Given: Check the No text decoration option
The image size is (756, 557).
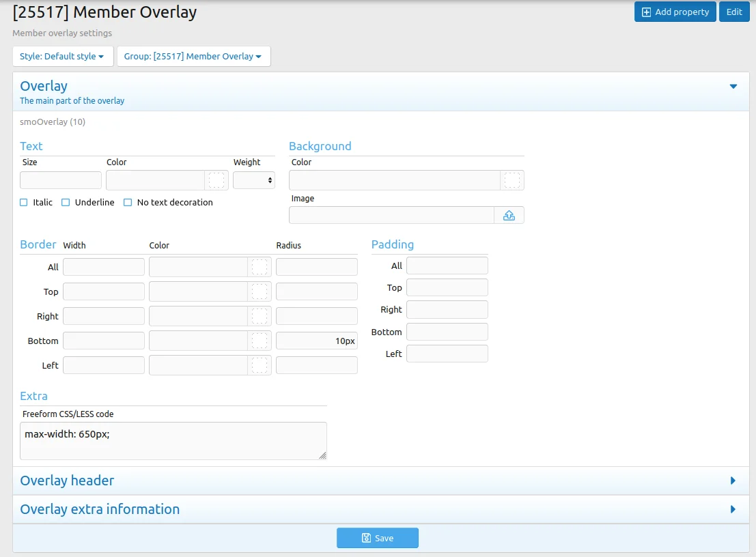Looking at the screenshot, I should tap(128, 203).
